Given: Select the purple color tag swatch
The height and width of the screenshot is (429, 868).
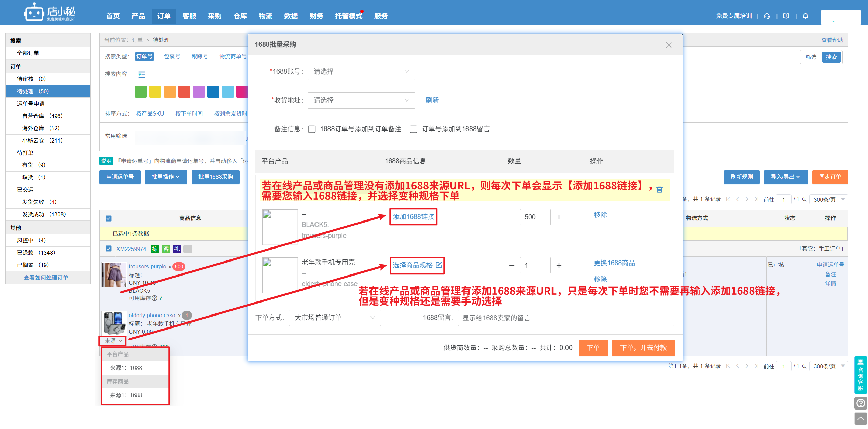Looking at the screenshot, I should pyautogui.click(x=199, y=92).
